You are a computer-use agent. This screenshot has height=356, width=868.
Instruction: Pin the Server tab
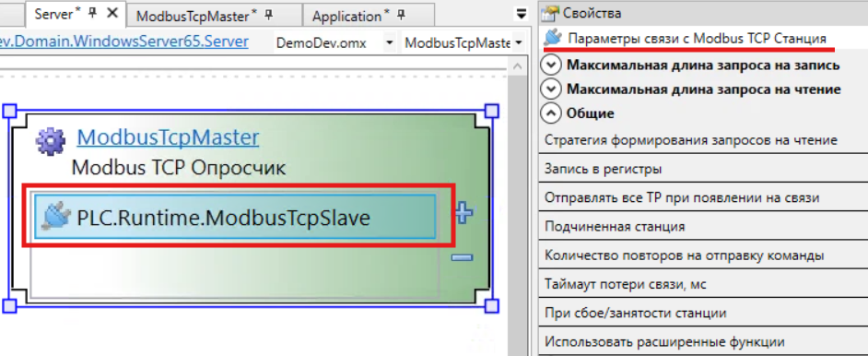93,14
